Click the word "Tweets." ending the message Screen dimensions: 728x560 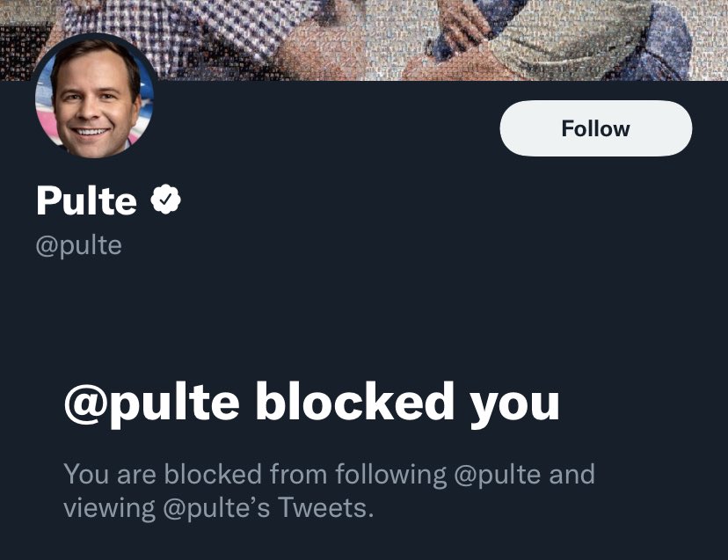click(x=330, y=509)
